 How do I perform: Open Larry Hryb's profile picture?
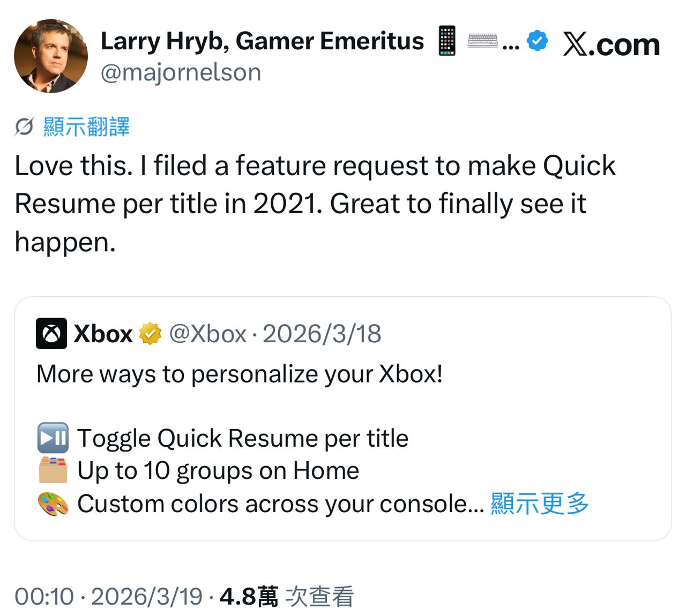(51, 56)
